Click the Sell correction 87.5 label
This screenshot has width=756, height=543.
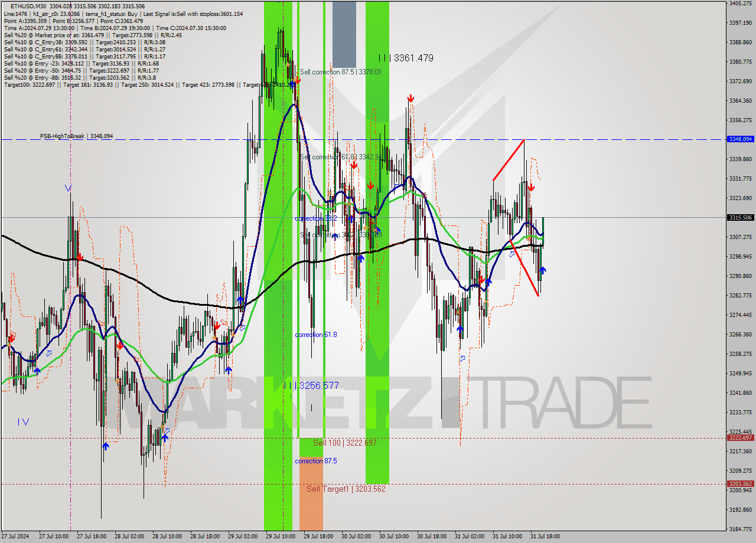[340, 72]
